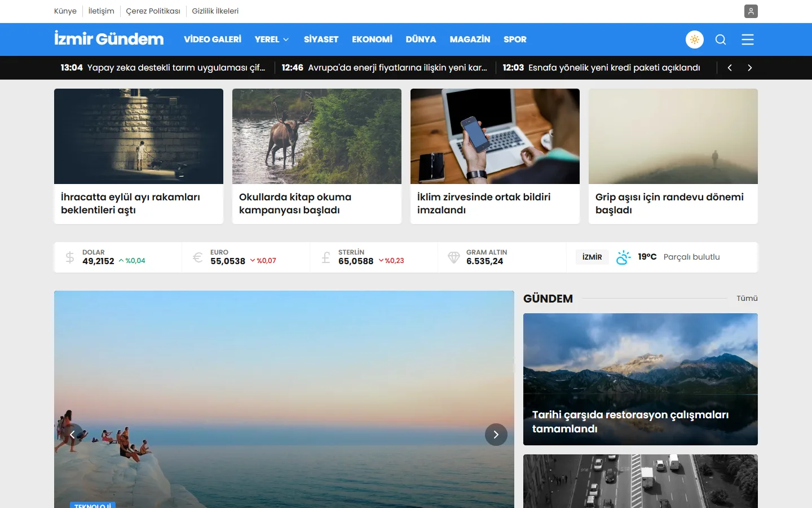Click the STERLİN value 65,0588
This screenshot has width=812, height=508.
(356, 261)
